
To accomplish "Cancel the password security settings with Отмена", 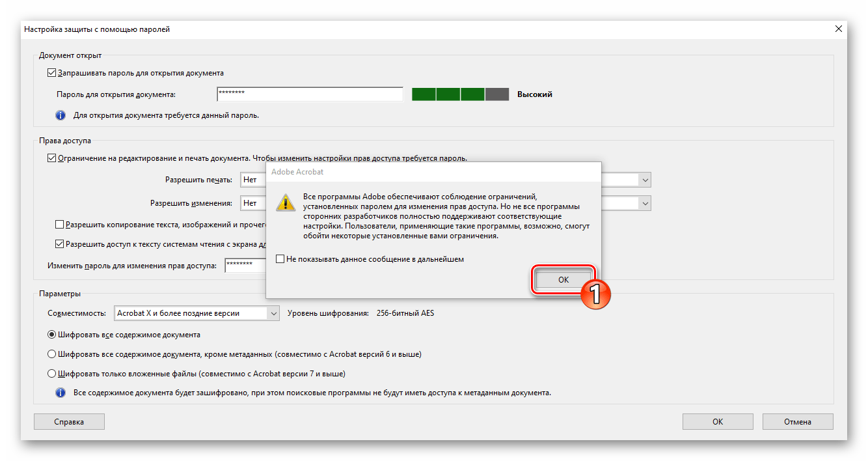I will pos(798,421).
